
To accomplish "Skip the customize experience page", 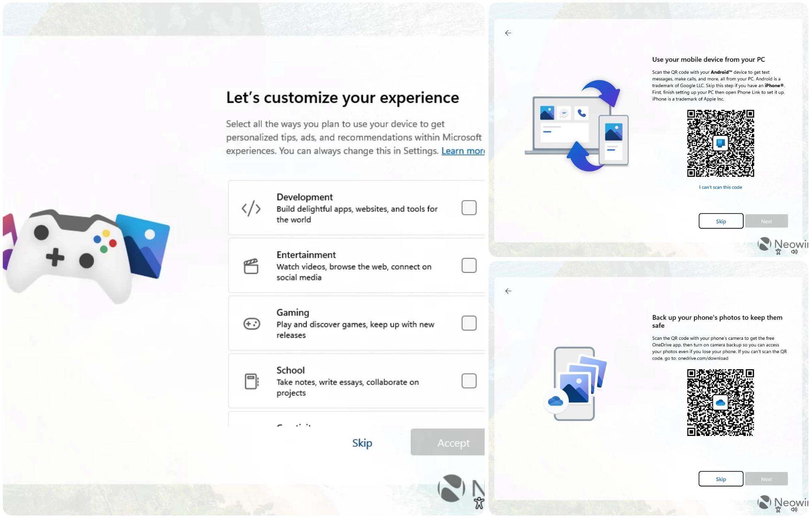I will coord(362,443).
